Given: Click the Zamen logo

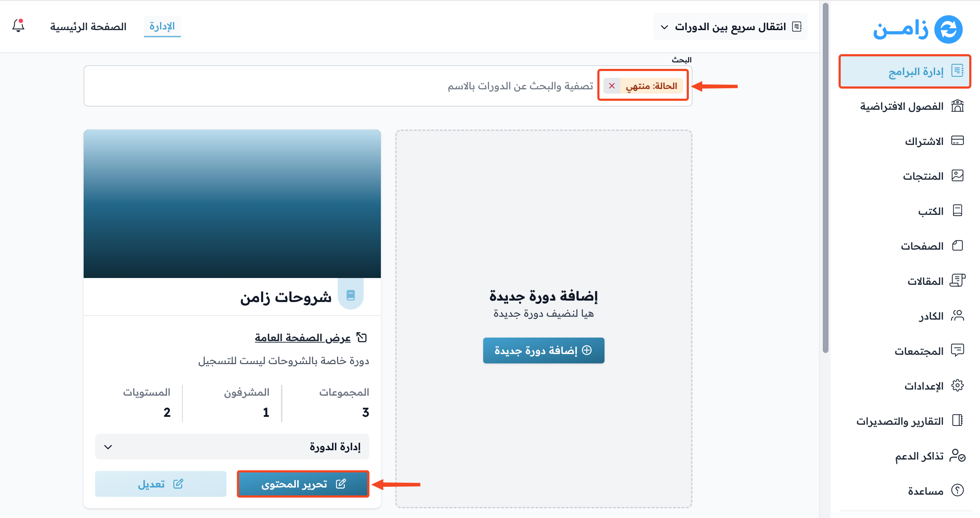Looking at the screenshot, I should pyautogui.click(x=918, y=29).
